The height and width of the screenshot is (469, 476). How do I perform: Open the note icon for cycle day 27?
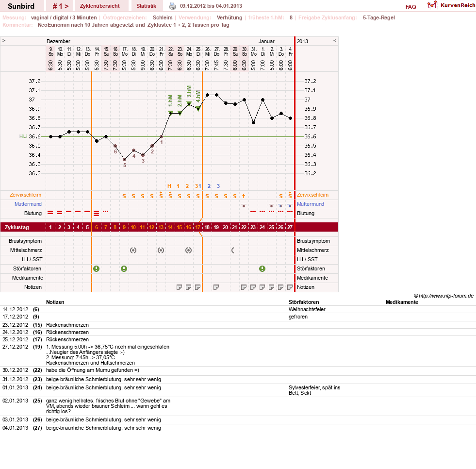[290, 287]
